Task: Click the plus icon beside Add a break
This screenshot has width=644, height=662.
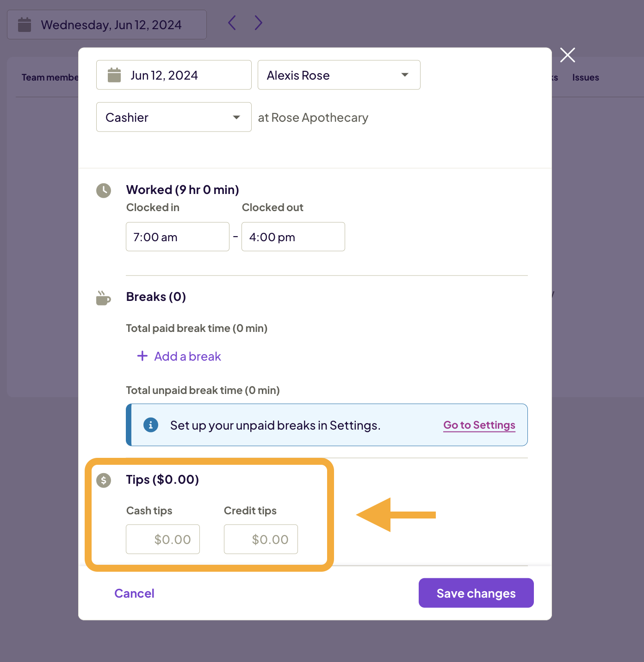Action: click(x=142, y=356)
